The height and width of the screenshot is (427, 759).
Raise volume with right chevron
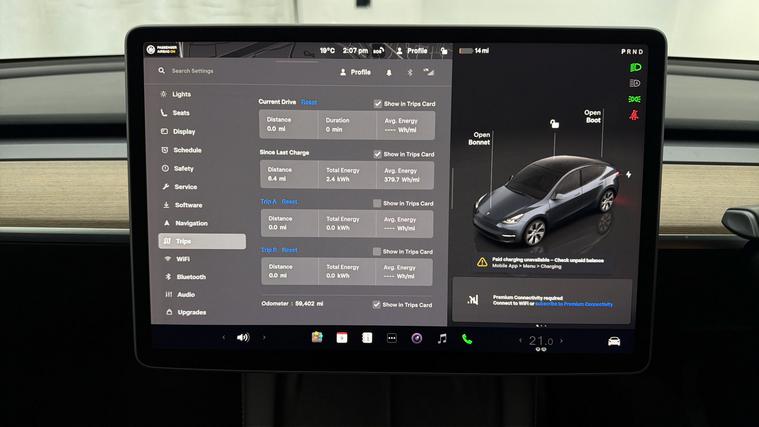coord(264,338)
